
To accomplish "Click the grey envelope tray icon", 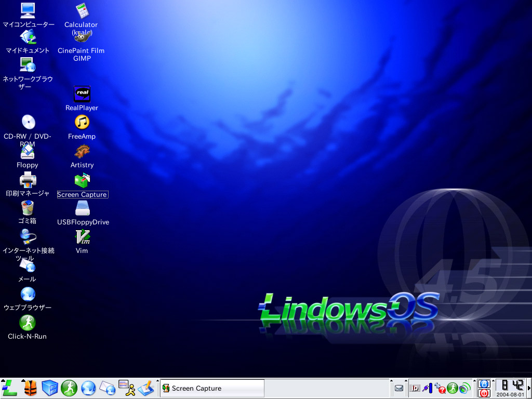I will pyautogui.click(x=399, y=388).
